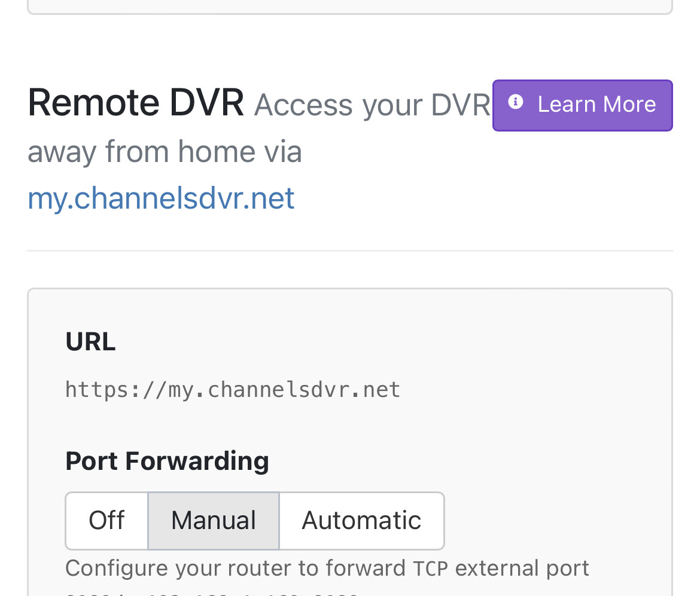
Task: Click the horizontal divider below the heading
Action: 350,251
